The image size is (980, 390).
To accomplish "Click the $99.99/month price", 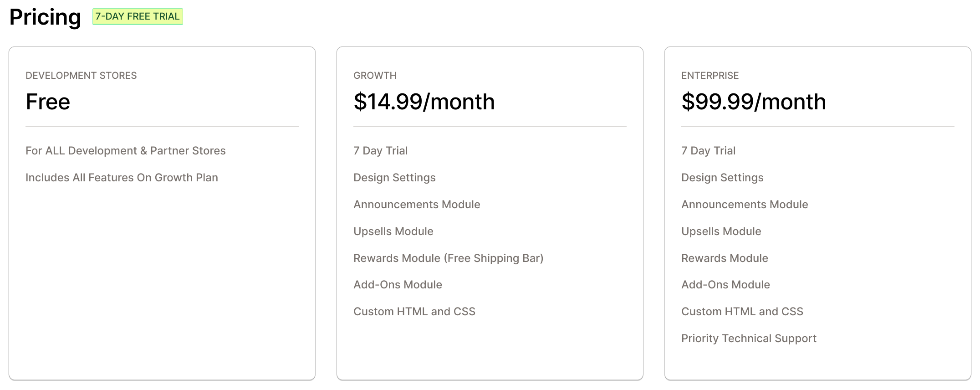I will pyautogui.click(x=754, y=102).
